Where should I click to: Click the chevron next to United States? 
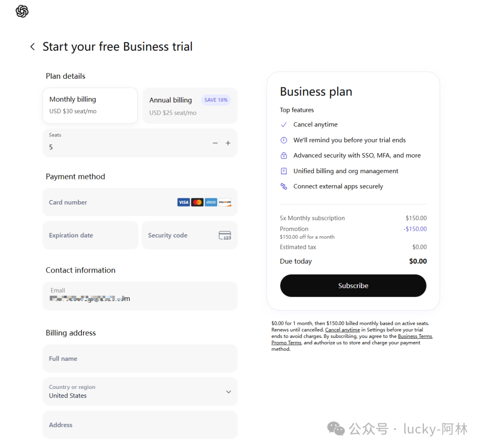[x=229, y=392]
